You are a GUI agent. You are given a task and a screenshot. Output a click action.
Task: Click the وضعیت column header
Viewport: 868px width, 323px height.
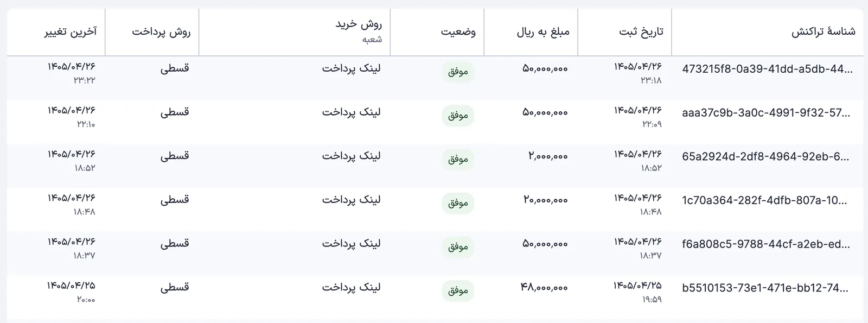[458, 32]
